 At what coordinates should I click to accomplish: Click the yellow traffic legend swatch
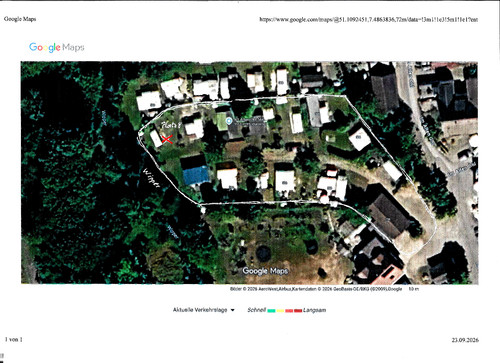point(280,311)
